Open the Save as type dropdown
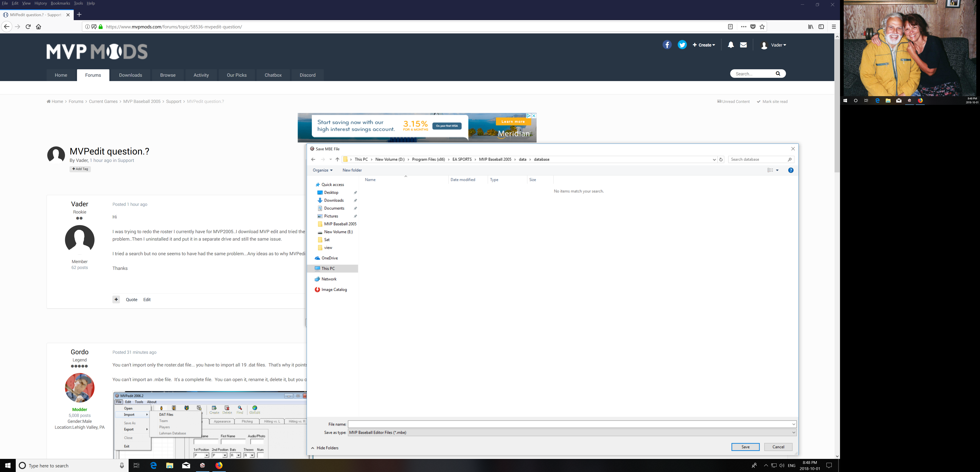Viewport: 980px width, 472px height. tap(794, 432)
